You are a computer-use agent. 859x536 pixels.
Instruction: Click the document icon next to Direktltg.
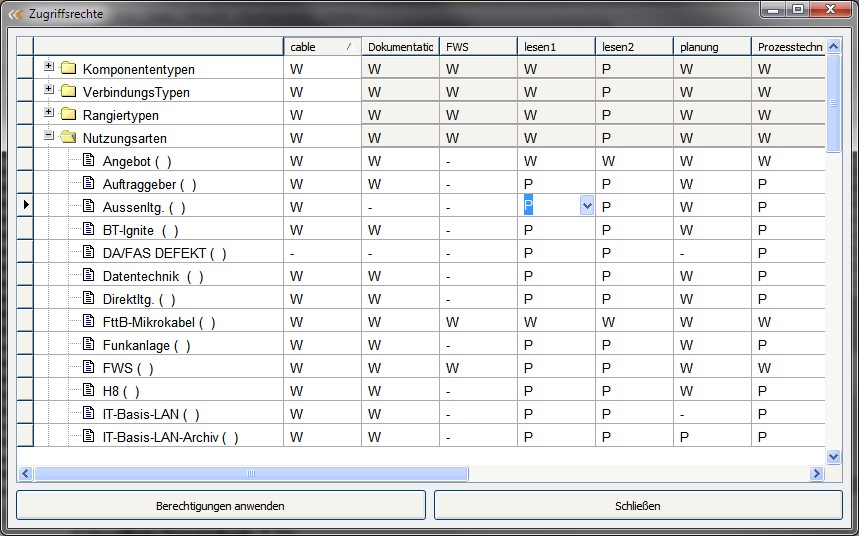[x=88, y=298]
